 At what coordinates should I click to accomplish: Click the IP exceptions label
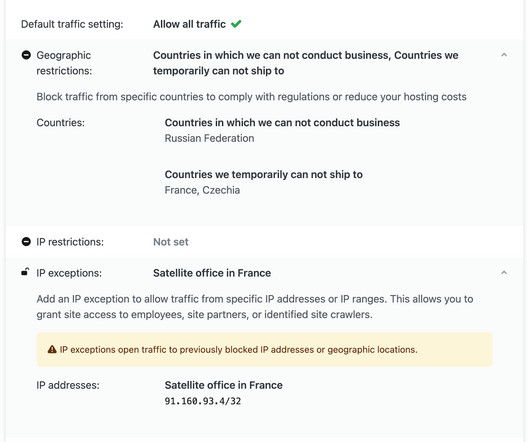click(x=69, y=273)
